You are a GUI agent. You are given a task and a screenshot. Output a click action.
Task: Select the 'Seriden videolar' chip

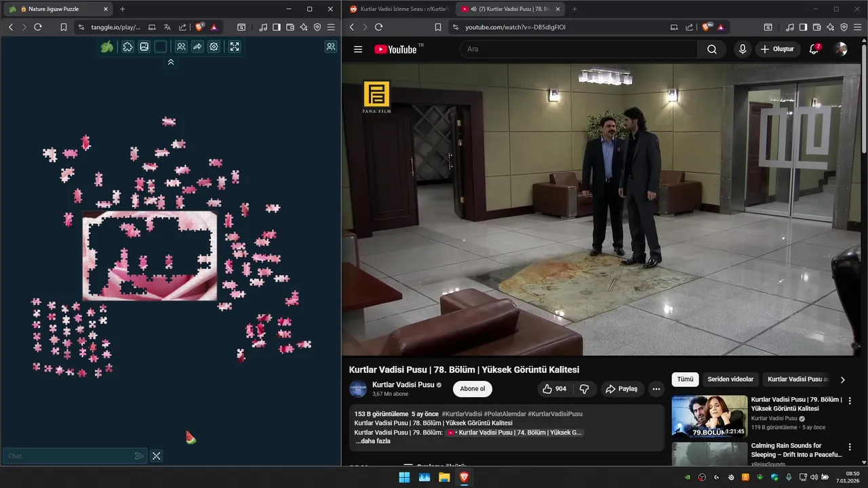coord(730,380)
